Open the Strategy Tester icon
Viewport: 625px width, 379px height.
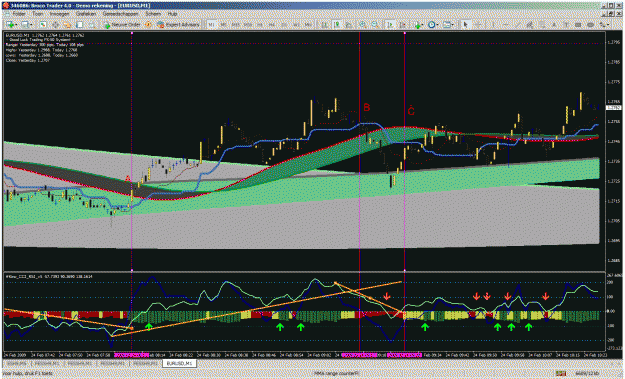click(92, 25)
